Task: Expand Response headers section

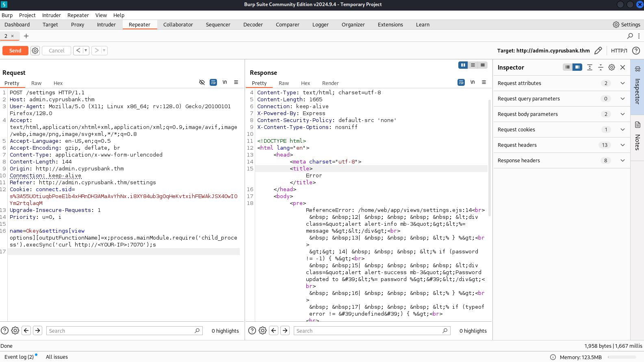Action: point(562,160)
